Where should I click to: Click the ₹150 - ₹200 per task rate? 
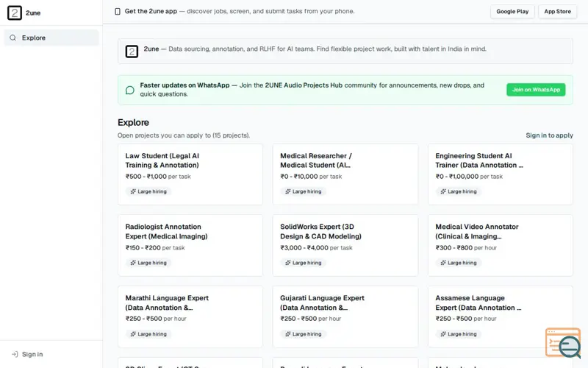[155, 248]
